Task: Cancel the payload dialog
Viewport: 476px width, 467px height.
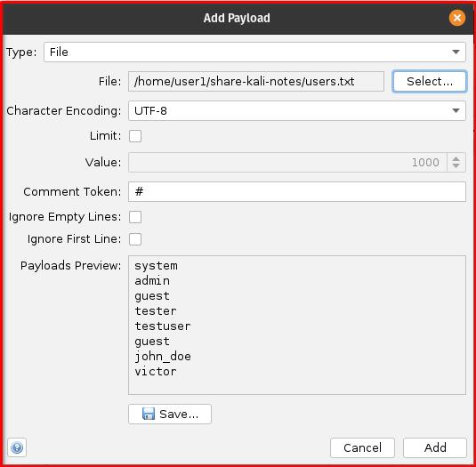Action: [362, 447]
